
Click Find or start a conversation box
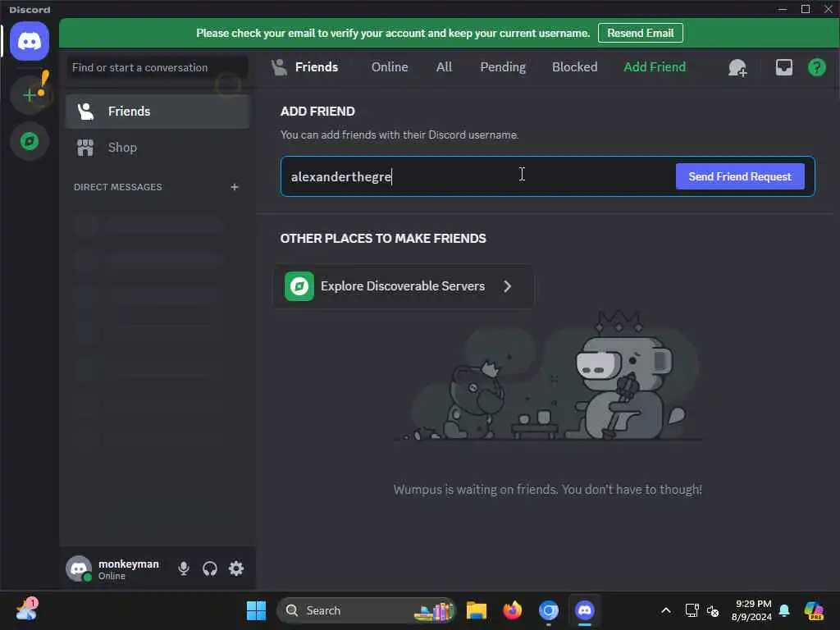point(157,67)
